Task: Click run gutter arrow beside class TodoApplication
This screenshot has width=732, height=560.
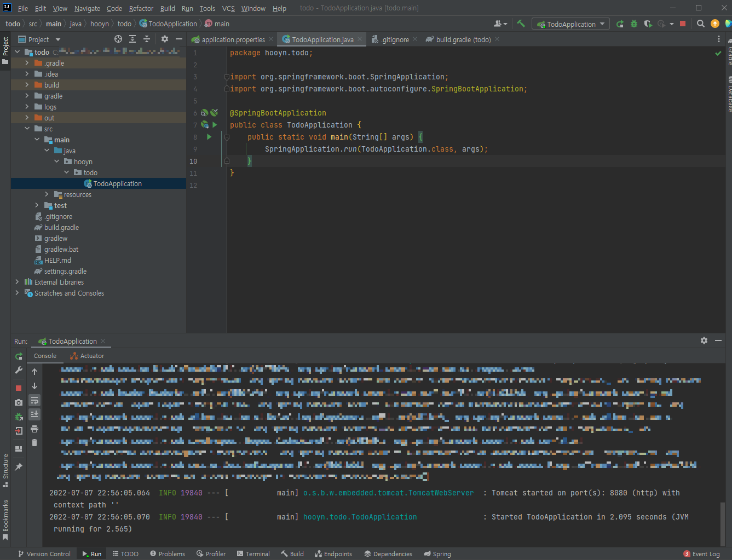Action: [x=215, y=125]
